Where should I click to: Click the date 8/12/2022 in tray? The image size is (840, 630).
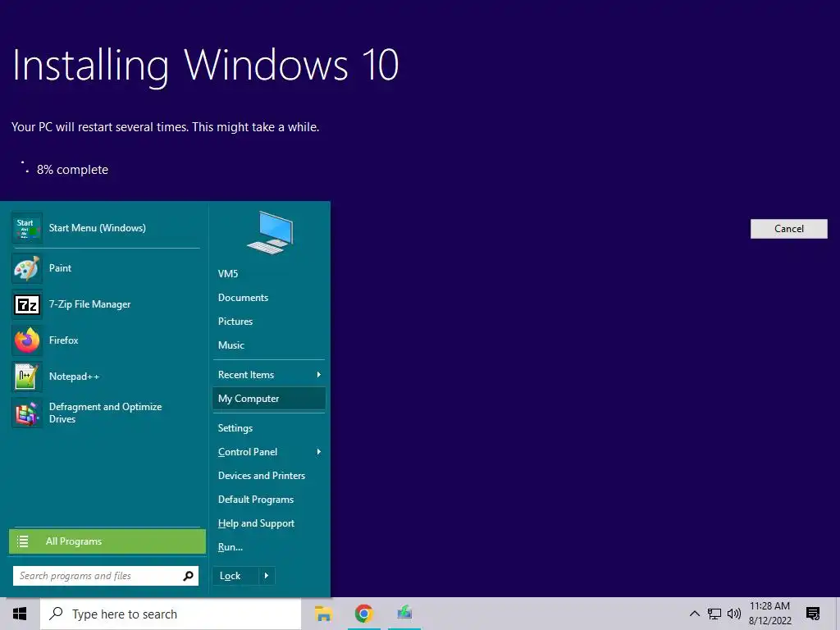point(769,621)
